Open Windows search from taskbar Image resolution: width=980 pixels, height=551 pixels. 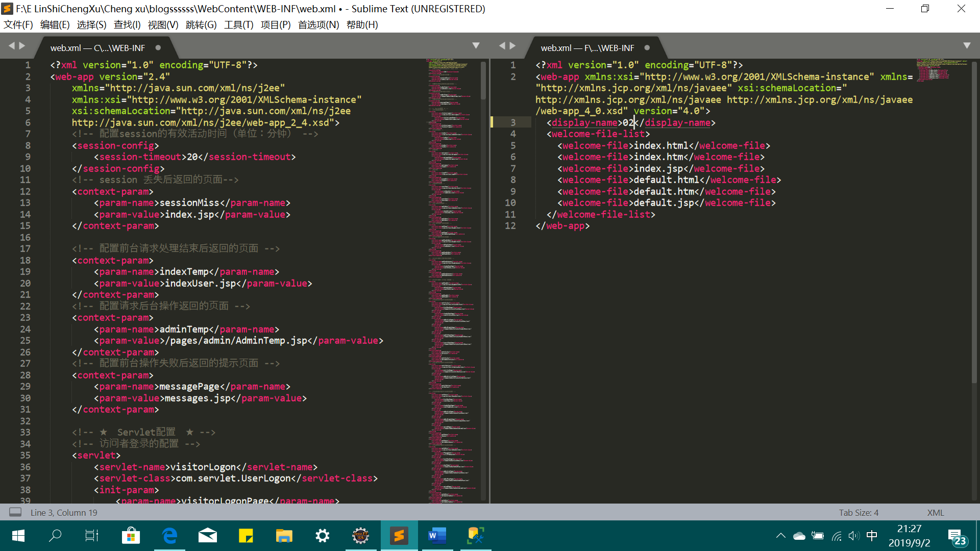[x=55, y=536]
